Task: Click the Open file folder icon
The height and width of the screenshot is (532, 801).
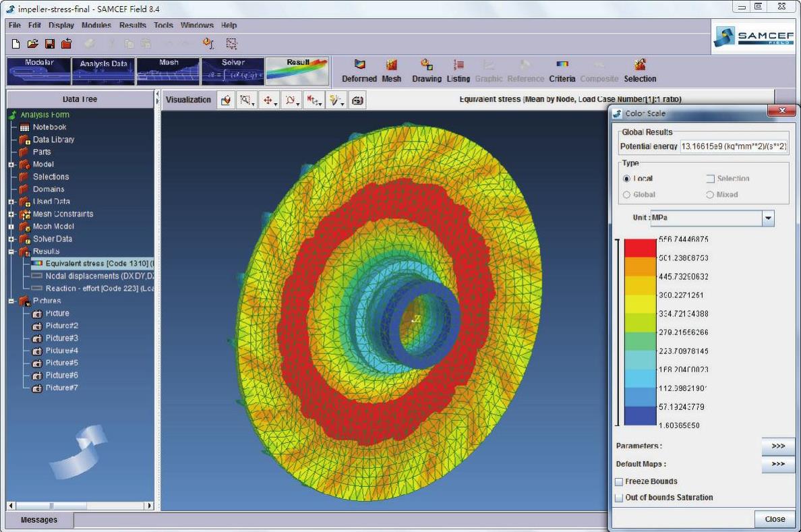Action: (32, 44)
